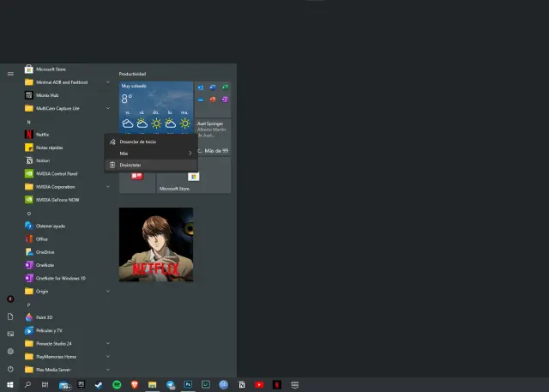
Task: Expand the NVIDIA Corporation folder
Action: tap(108, 186)
